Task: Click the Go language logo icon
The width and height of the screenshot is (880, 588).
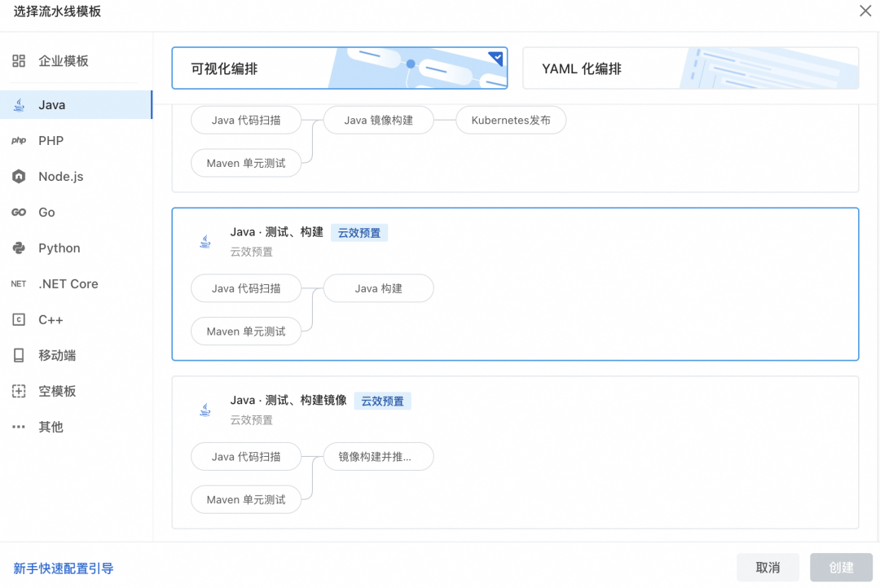Action: (x=19, y=213)
